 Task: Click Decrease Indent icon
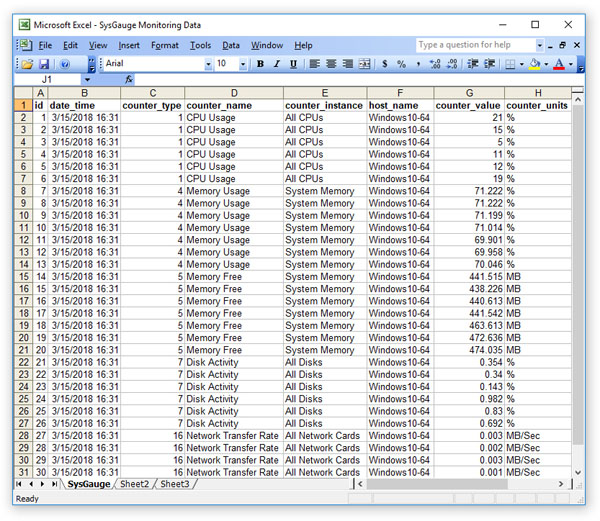(473, 64)
